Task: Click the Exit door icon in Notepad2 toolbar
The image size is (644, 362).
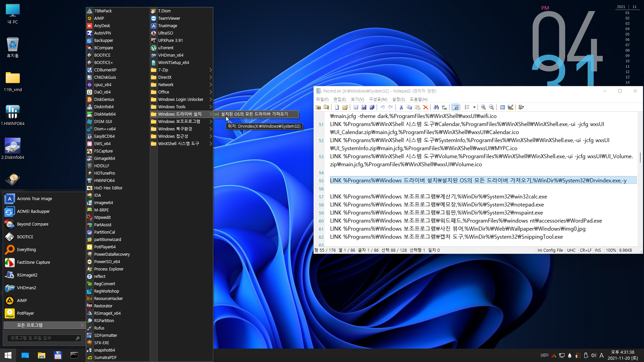Action: [x=521, y=107]
